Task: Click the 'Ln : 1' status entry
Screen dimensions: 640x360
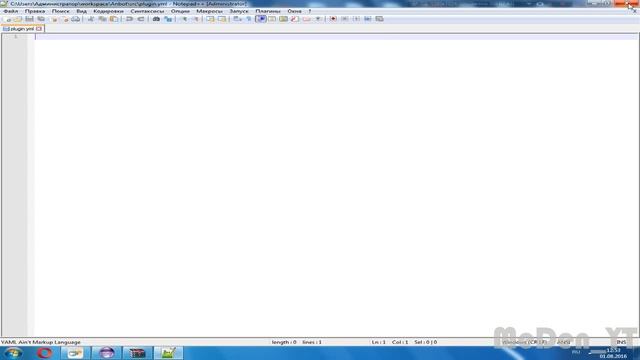Action: pyautogui.click(x=378, y=342)
